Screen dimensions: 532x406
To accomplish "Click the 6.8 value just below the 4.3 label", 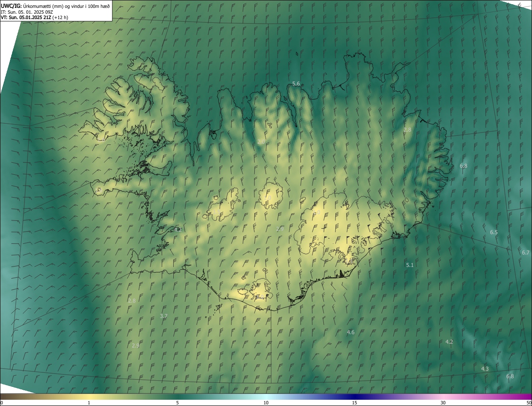I will coord(510,377).
